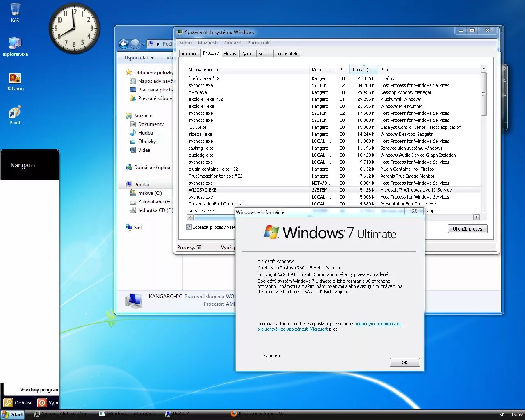525x420 pixels.
Task: Select the explorer.exe desktop icon
Action: click(15, 46)
